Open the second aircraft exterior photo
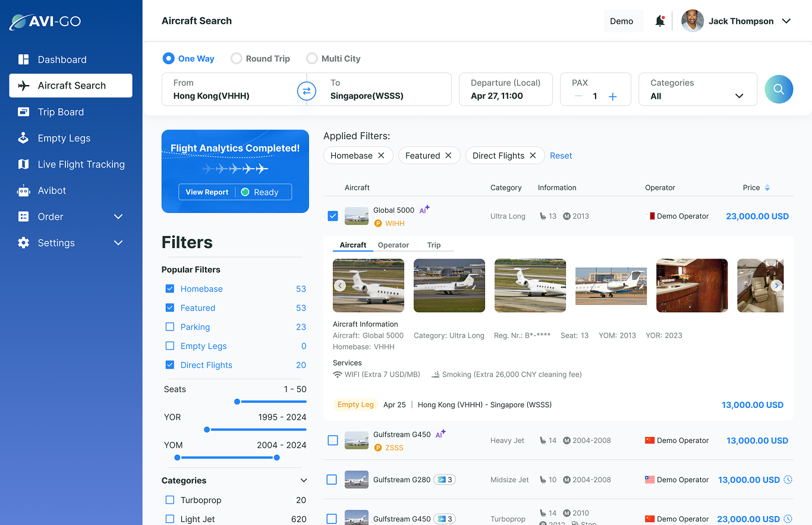The width and height of the screenshot is (812, 525). [449, 285]
